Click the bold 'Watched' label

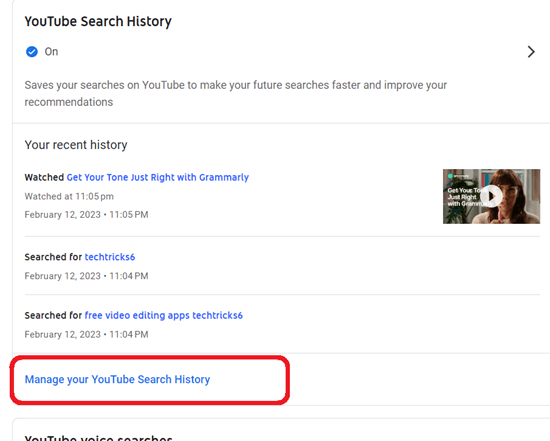pos(44,177)
